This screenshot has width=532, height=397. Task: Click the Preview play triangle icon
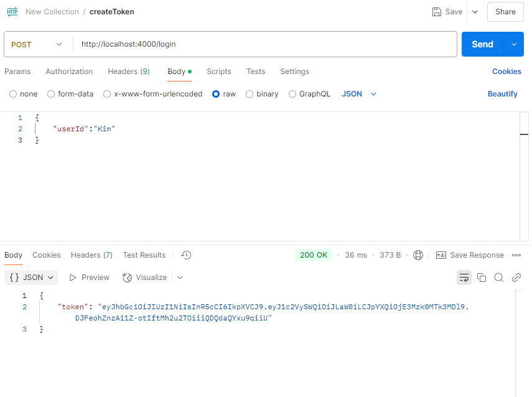pos(73,278)
